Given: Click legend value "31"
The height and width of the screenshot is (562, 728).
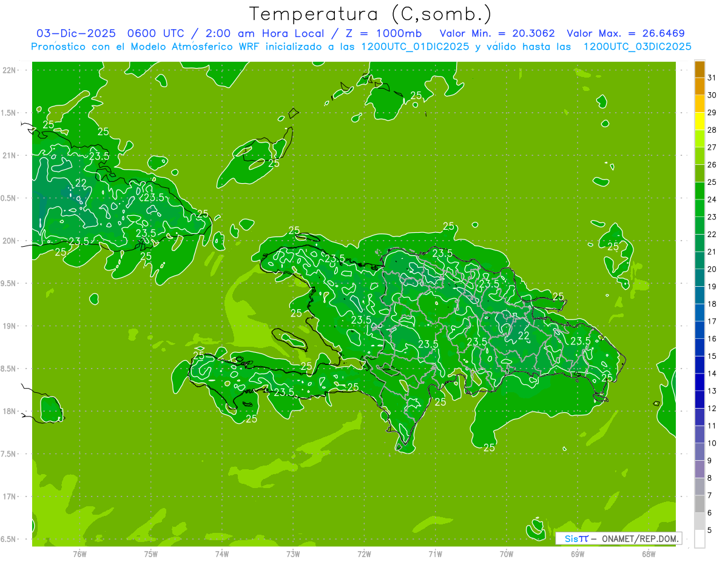Looking at the screenshot, I should (712, 78).
